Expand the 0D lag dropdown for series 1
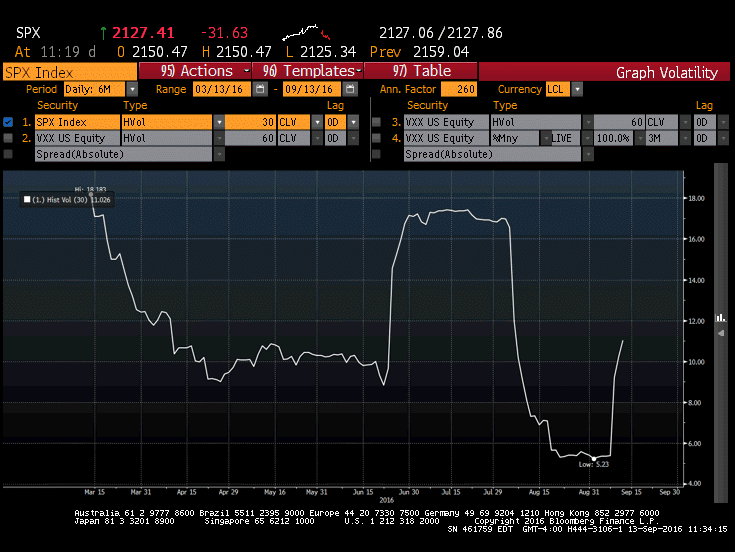 tap(353, 122)
